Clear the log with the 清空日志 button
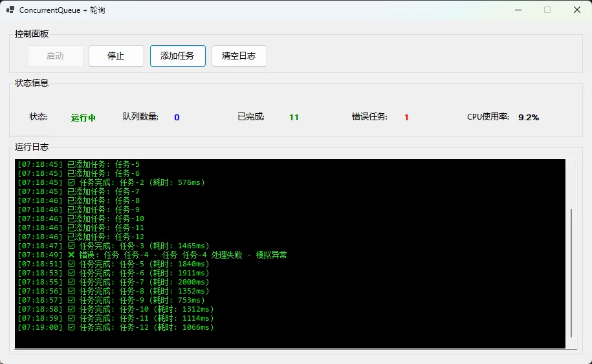Screen dimensions: 592x364 pos(239,56)
